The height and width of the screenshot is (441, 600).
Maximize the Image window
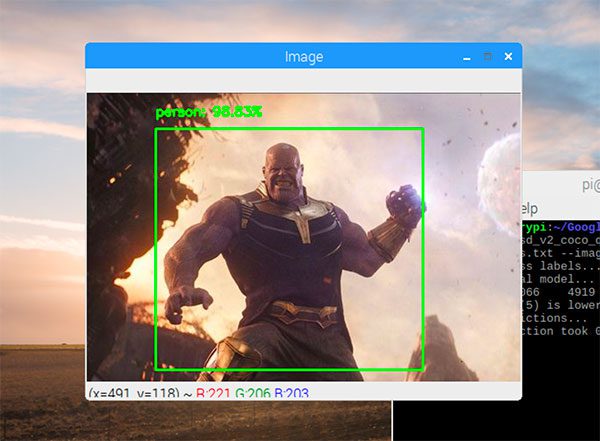coord(488,57)
